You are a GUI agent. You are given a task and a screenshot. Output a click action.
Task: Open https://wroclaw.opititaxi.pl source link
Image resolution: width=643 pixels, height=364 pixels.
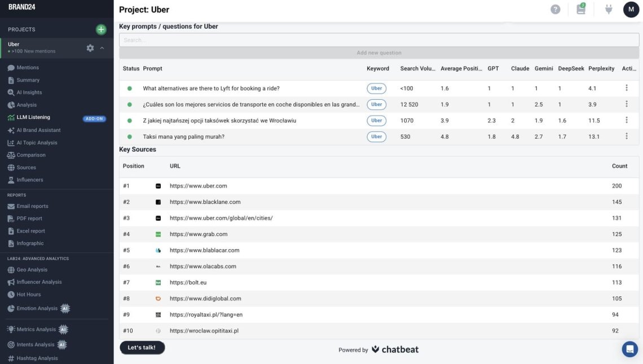[x=204, y=331]
